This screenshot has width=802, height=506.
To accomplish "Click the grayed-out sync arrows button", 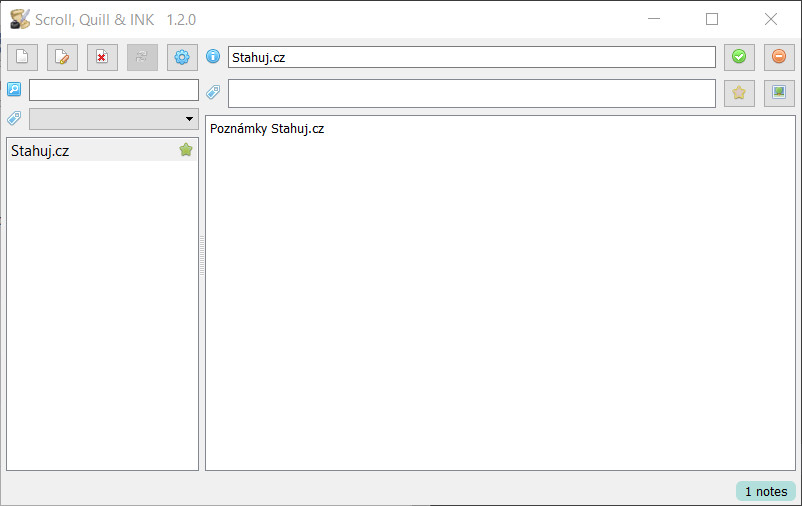I will [x=142, y=57].
